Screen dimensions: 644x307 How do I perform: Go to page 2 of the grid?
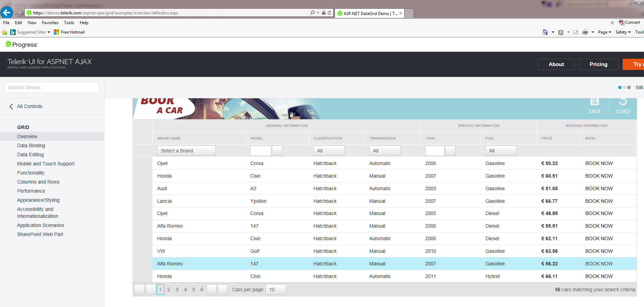tap(169, 290)
